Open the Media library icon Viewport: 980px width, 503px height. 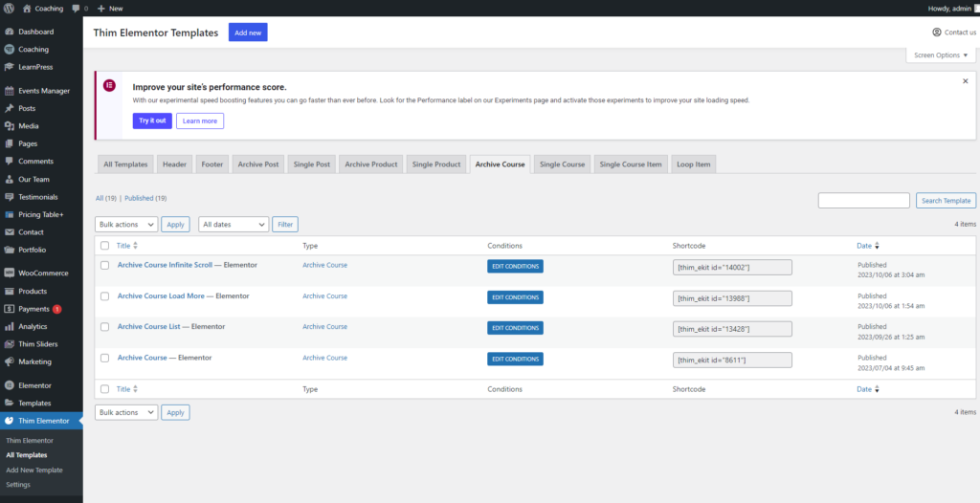click(x=10, y=125)
